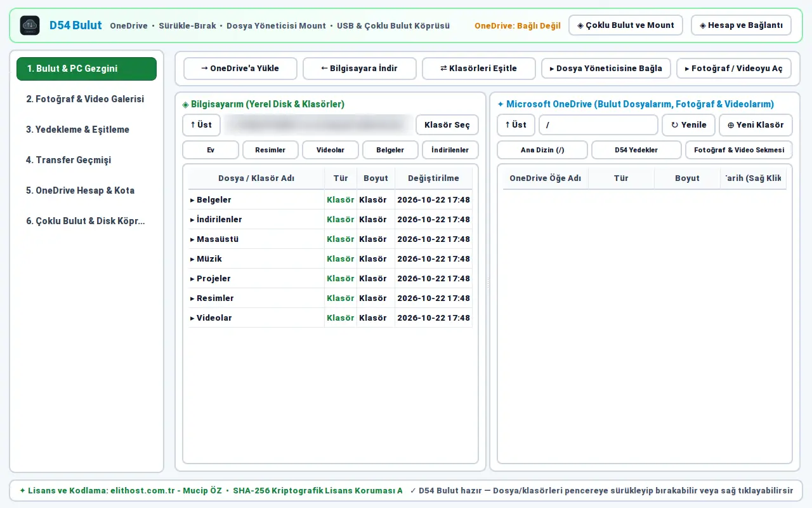
Task: Open Hesap ve Bağlantı dialog
Action: coord(741,25)
